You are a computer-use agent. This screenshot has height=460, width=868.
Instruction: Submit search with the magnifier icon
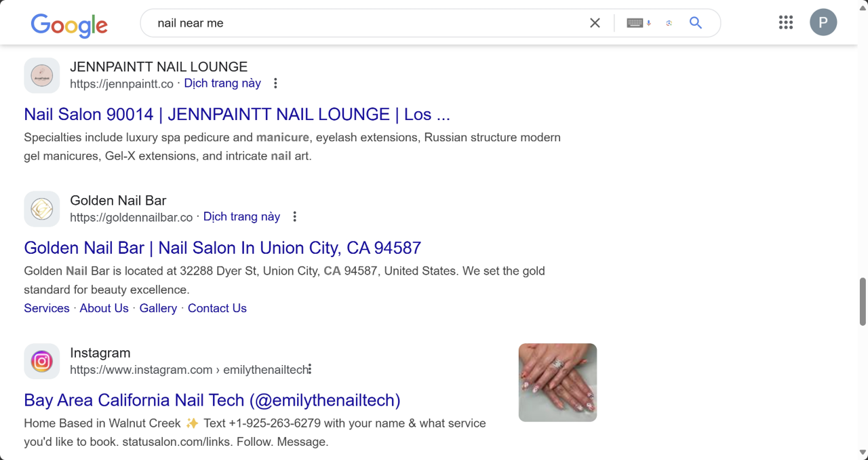(695, 23)
